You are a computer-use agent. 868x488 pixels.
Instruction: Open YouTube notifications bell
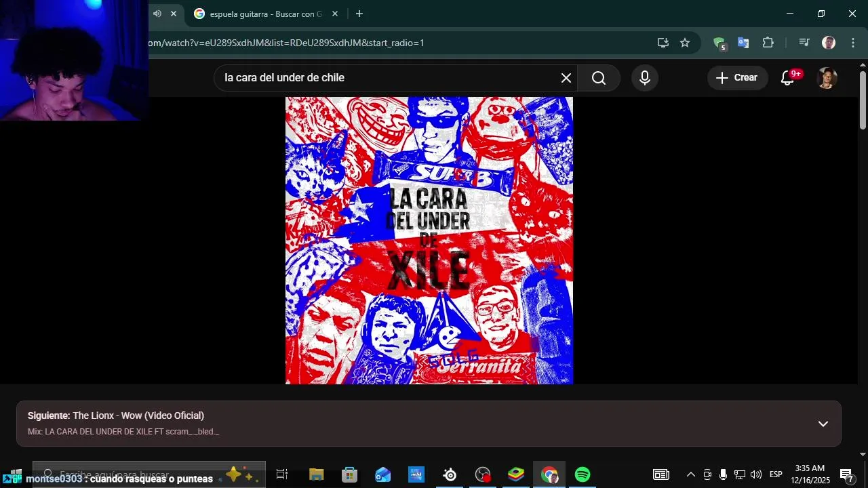pos(788,78)
